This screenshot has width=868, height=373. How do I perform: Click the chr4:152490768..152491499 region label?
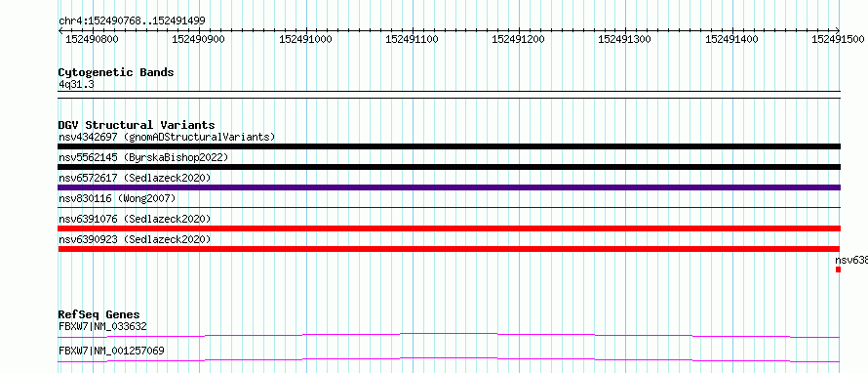tap(132, 21)
